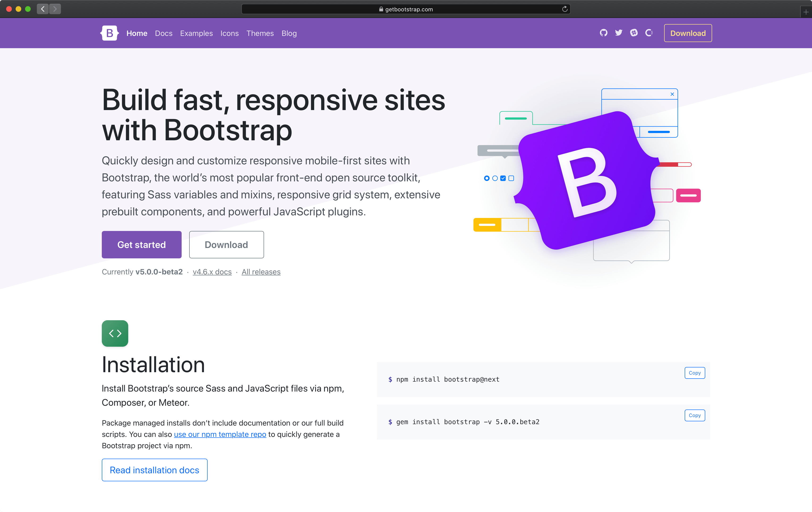
Task: Click the code brackets installation icon
Action: [115, 333]
